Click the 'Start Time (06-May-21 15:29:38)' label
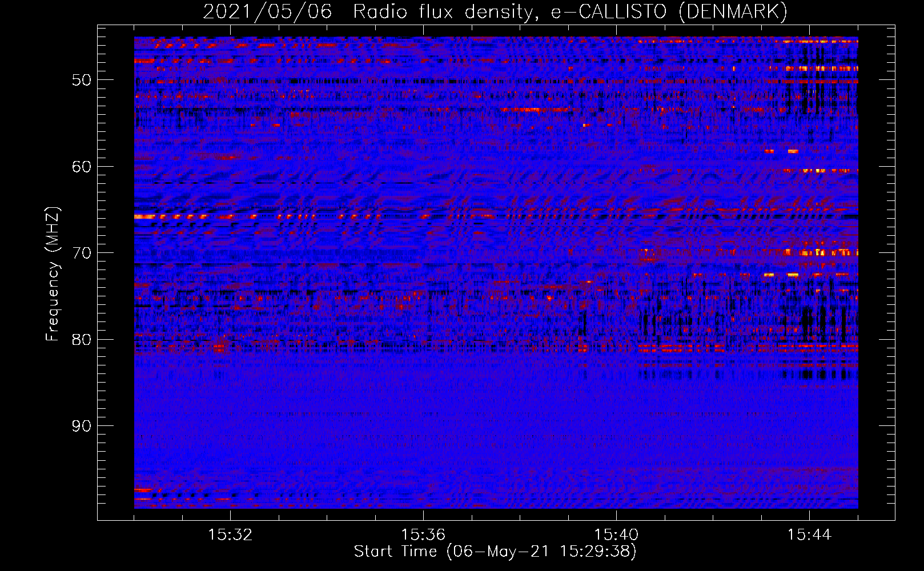 pyautogui.click(x=495, y=552)
